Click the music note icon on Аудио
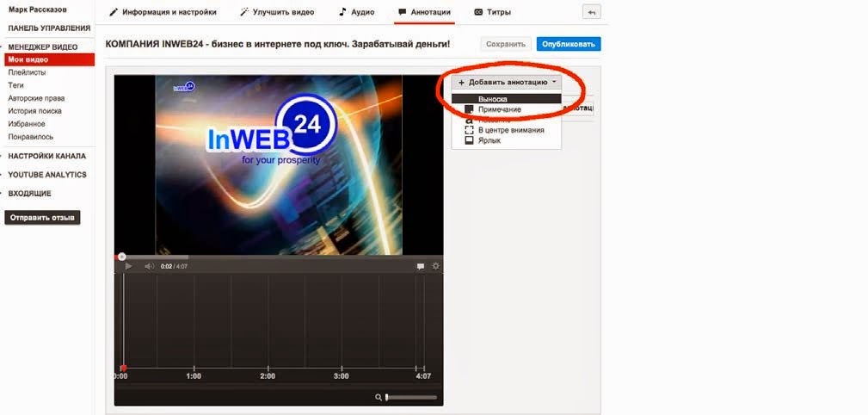 pyautogui.click(x=342, y=12)
